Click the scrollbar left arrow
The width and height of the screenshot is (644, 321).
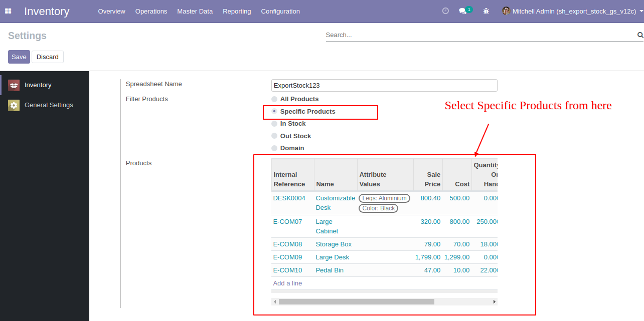point(274,301)
